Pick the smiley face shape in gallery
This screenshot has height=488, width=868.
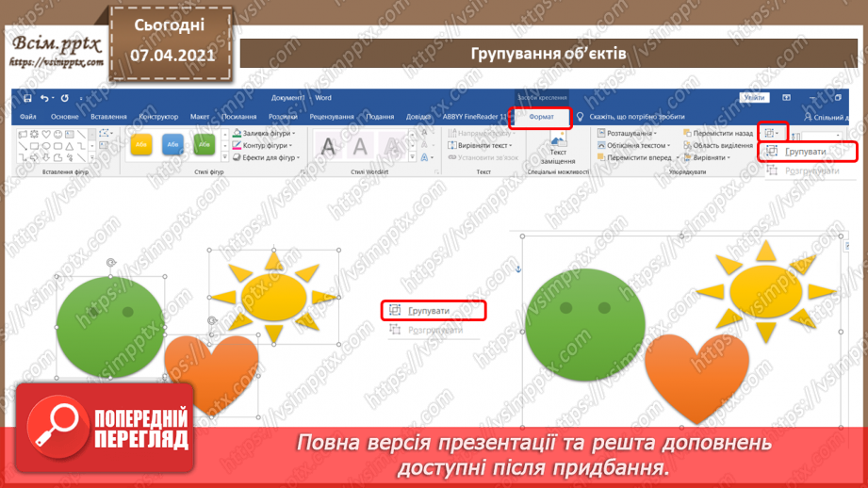pyautogui.click(x=57, y=134)
